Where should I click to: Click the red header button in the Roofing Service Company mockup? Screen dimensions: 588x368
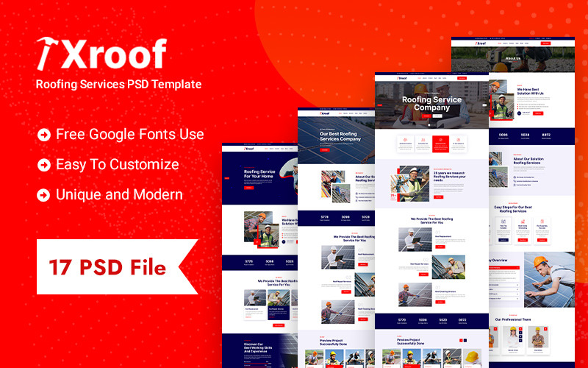tap(462, 78)
